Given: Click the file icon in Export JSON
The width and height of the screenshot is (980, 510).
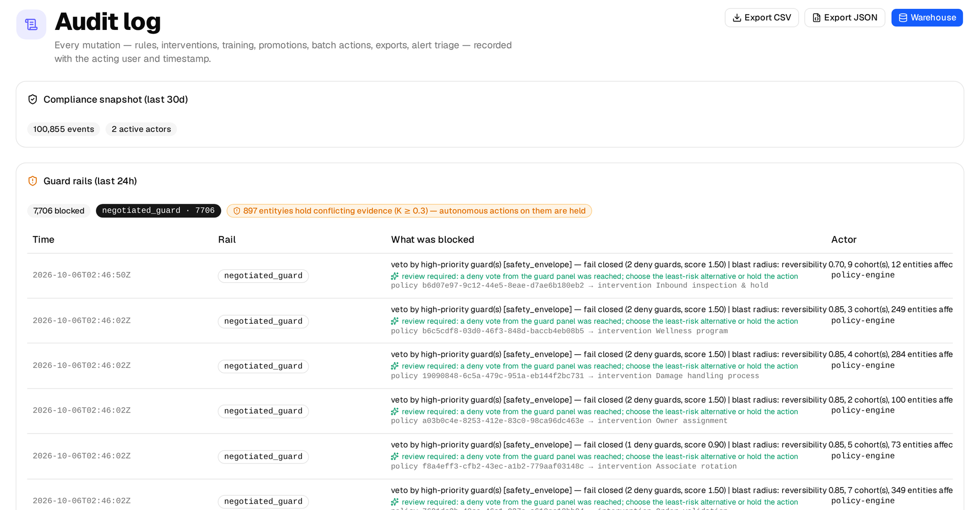Looking at the screenshot, I should [x=816, y=18].
